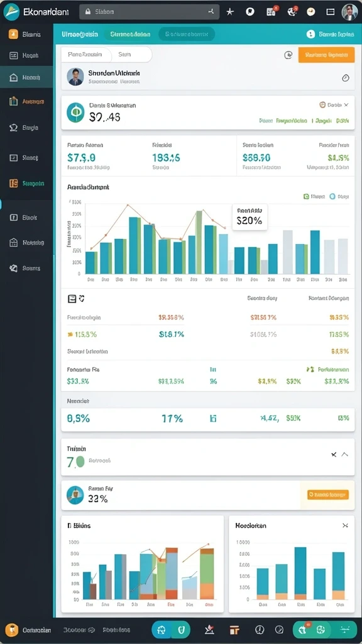The image size is (362, 644).
Task: Toggle the teal pill switch in the bottom bar
Action: coord(171,629)
